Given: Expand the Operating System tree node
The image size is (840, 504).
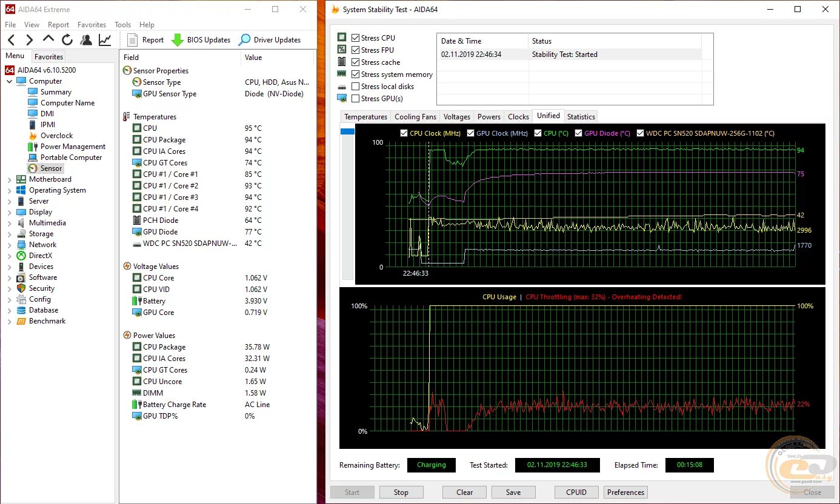Looking at the screenshot, I should pos(10,190).
